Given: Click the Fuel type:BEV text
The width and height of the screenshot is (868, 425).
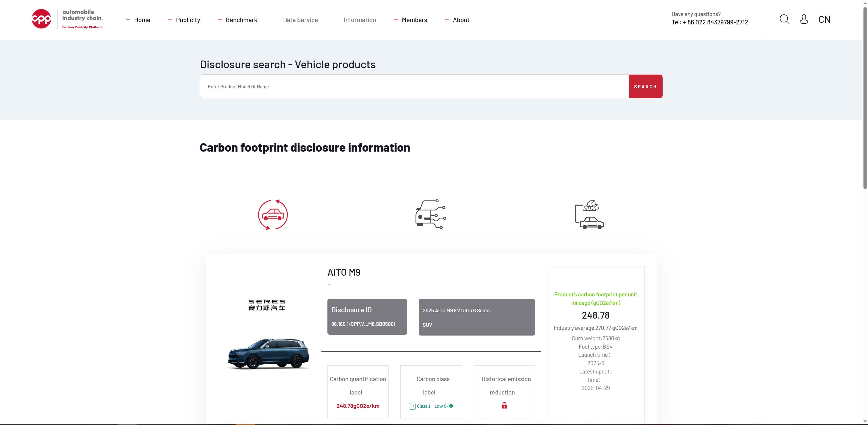Looking at the screenshot, I should click(595, 347).
